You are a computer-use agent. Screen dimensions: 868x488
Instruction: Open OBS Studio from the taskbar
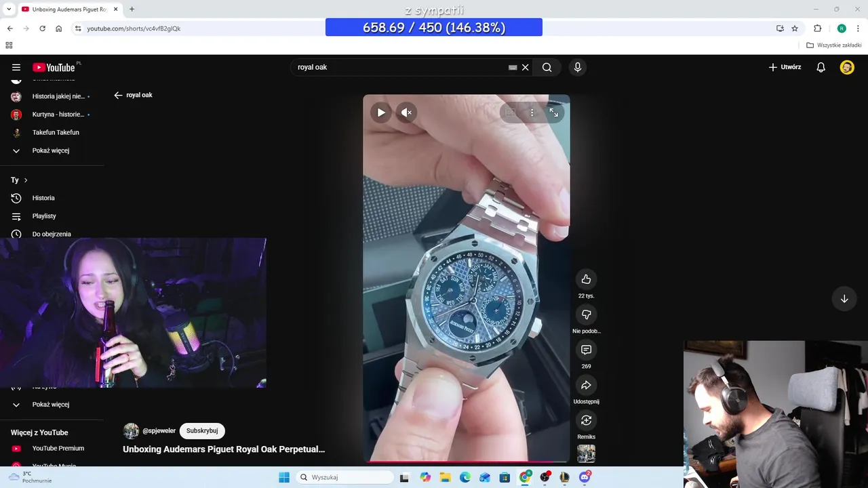pyautogui.click(x=545, y=477)
